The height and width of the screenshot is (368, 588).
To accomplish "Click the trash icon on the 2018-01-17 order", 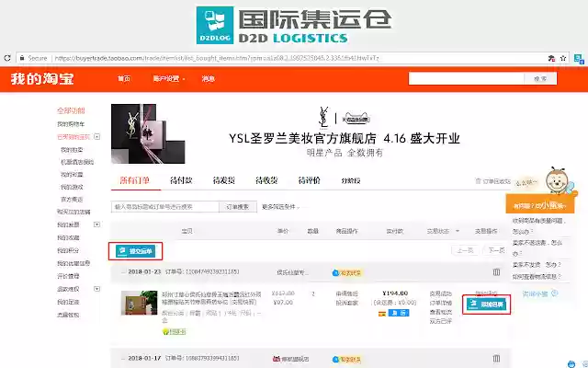I will tap(496, 359).
